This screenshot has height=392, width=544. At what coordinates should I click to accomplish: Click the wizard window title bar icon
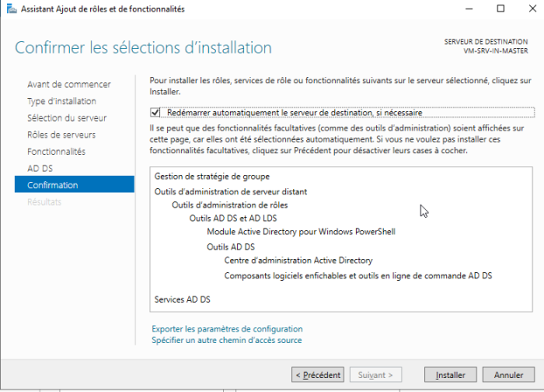point(11,9)
